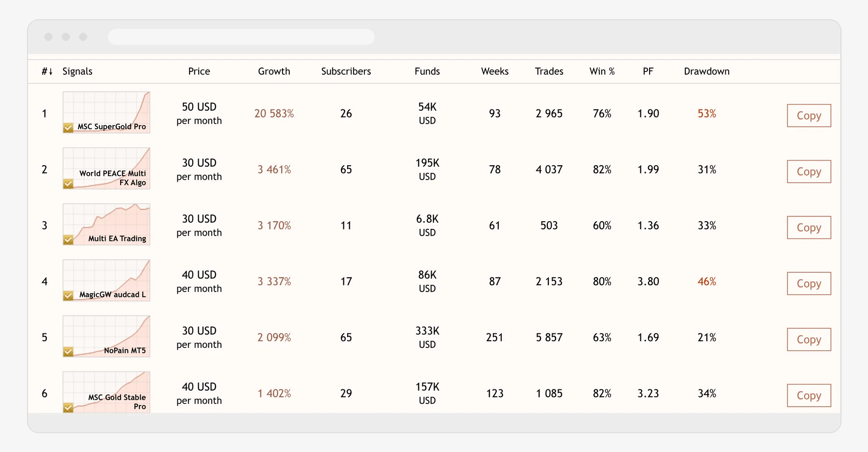This screenshot has width=868, height=452.
Task: Sort the table by Funds column
Action: pos(427,71)
